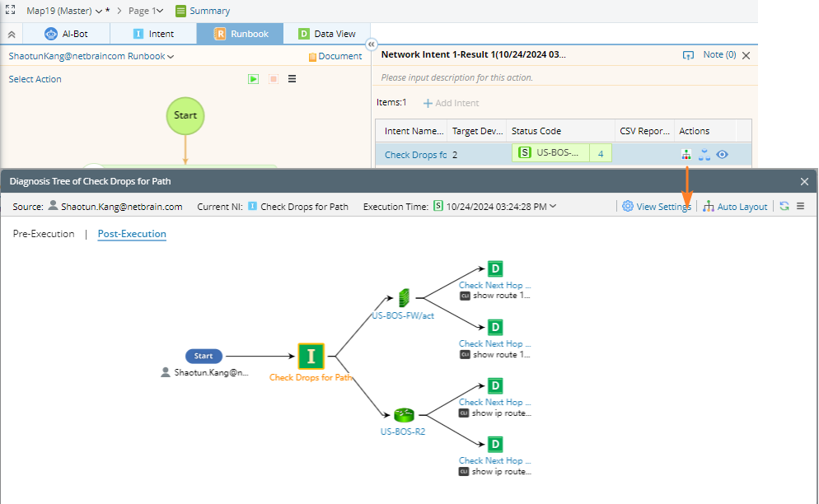Switch to Pre-Execution view
This screenshot has height=504, width=819.
(x=44, y=233)
